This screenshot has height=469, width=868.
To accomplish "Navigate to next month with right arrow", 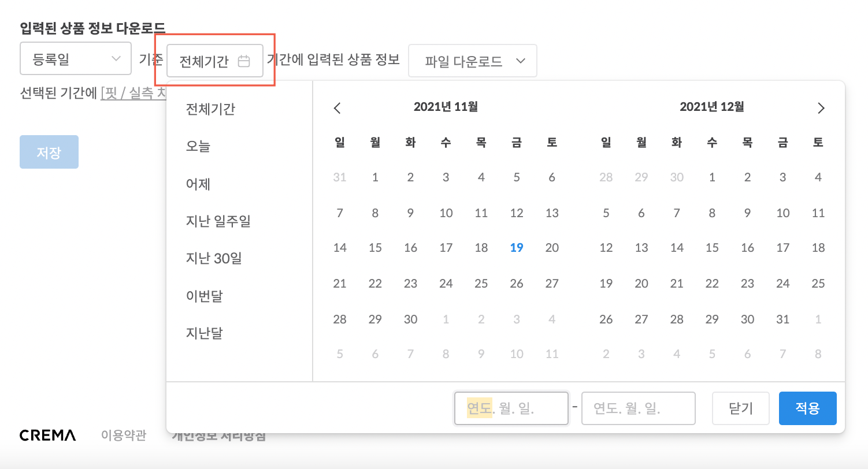I will pos(821,107).
